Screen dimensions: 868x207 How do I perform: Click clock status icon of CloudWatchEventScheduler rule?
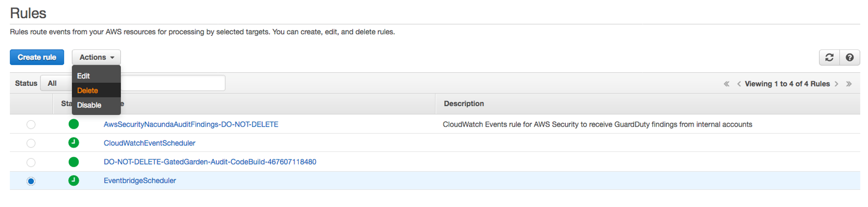click(x=74, y=143)
